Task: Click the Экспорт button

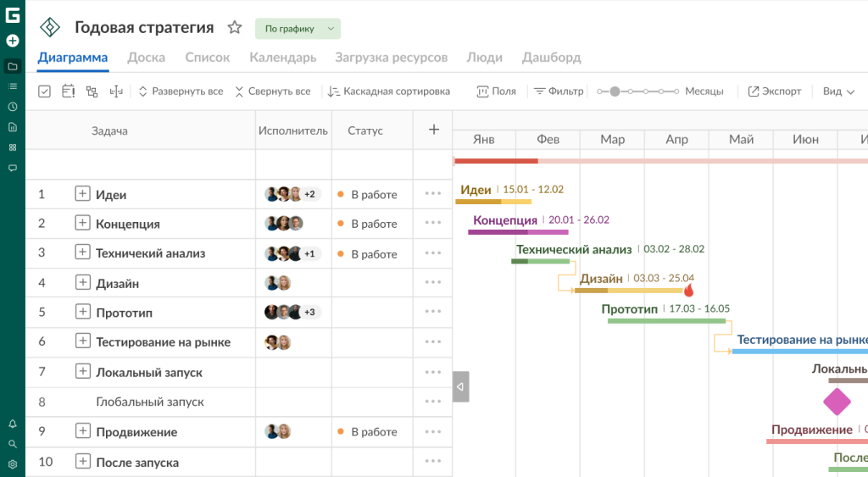Action: click(x=774, y=92)
